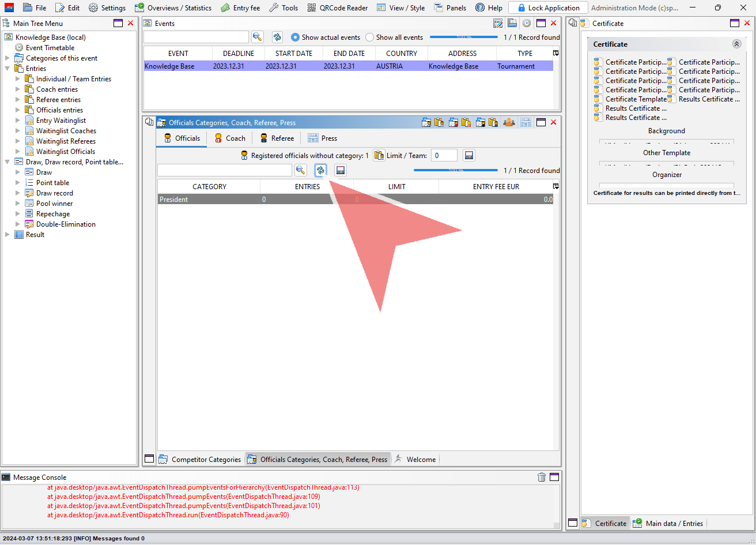The height and width of the screenshot is (545, 756).
Task: Click the save icon beside the officials refresh button
Action: tap(341, 170)
